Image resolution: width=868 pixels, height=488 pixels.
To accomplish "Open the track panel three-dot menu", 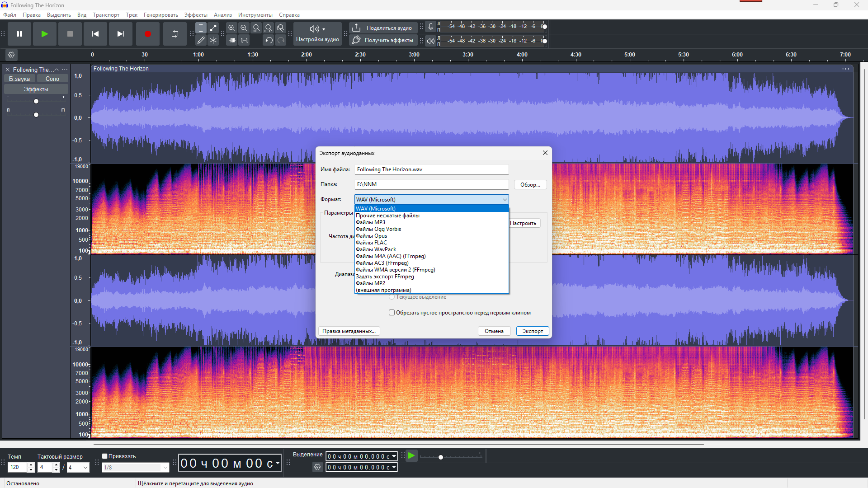I will pos(65,70).
